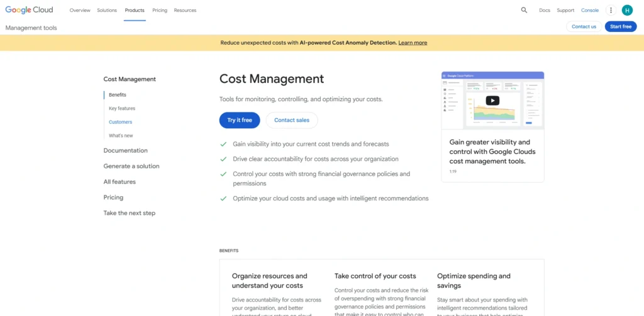The height and width of the screenshot is (316, 644).
Task: Click 'Optimize your cloud costs and usage' bullet
Action: tap(331, 199)
